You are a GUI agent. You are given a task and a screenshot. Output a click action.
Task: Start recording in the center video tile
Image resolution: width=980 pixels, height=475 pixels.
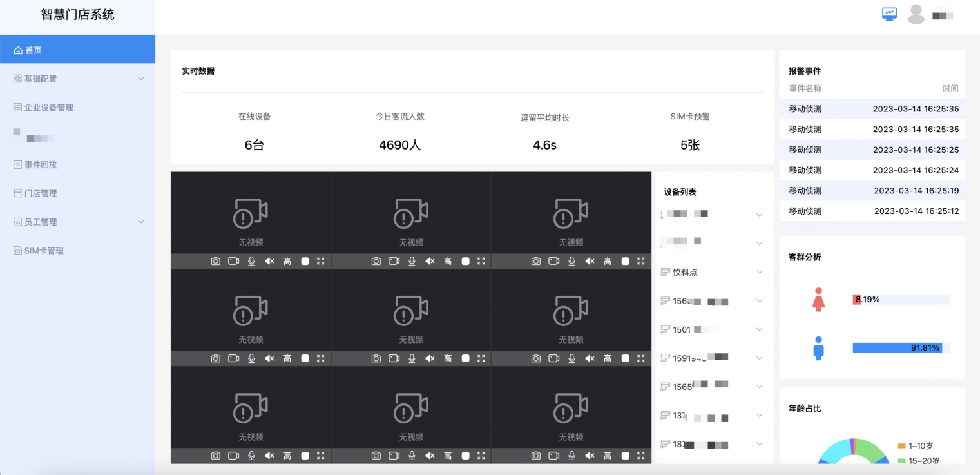click(394, 358)
